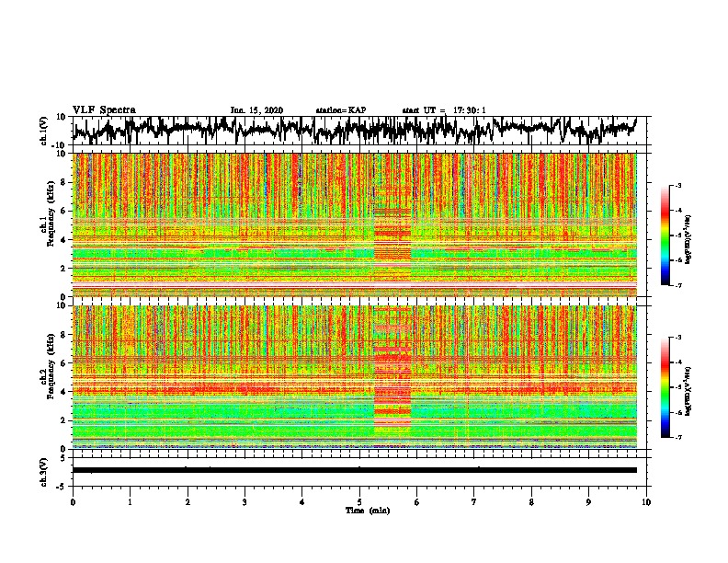Click the ch.3 black signal band
Screen dimensions: 728x563
click(x=354, y=470)
